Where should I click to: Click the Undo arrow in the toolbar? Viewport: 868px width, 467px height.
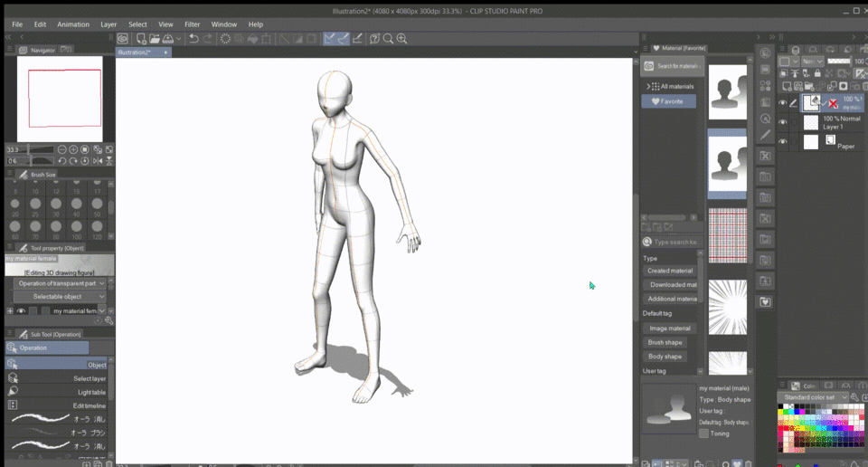(x=193, y=39)
